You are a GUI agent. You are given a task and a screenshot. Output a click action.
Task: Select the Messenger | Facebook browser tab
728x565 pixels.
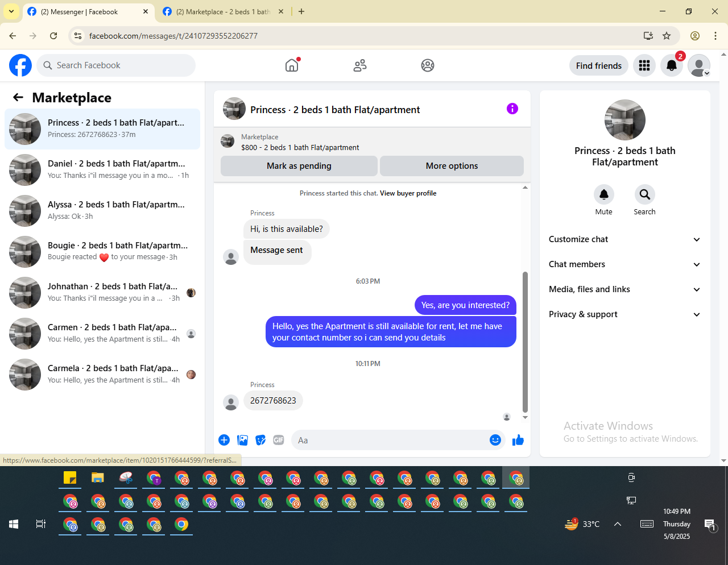(x=88, y=12)
